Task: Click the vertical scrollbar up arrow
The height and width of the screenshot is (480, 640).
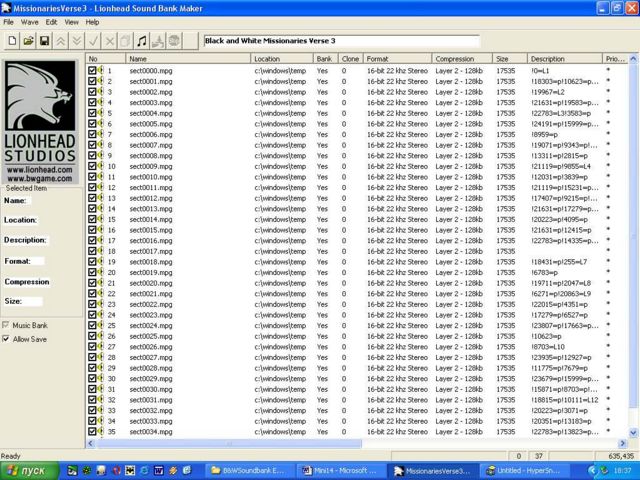Action: tap(633, 58)
